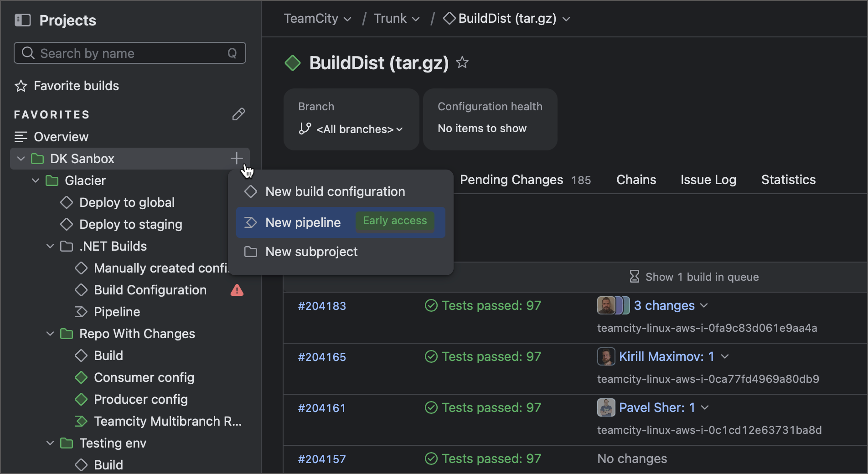Expand Pavel Sher's changes

pyautogui.click(x=705, y=407)
